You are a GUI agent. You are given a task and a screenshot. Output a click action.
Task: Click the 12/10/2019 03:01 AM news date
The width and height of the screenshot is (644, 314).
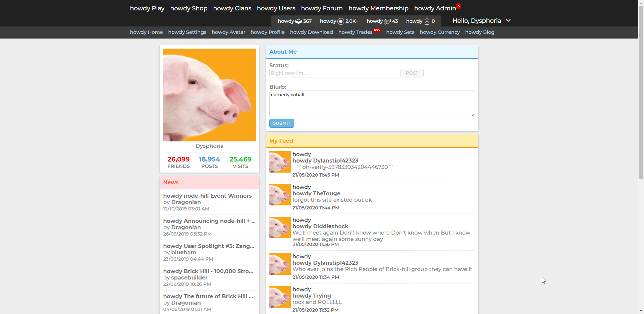(186, 209)
